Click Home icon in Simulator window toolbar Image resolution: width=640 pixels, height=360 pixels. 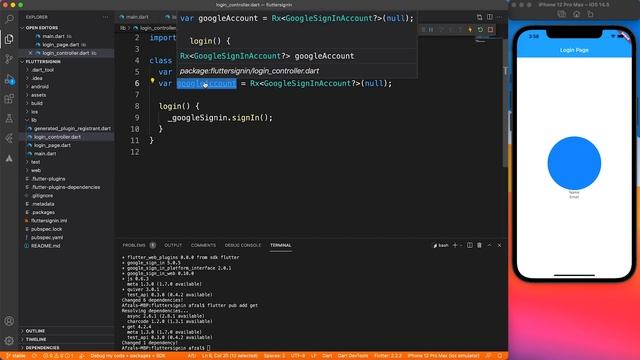click(x=576, y=14)
